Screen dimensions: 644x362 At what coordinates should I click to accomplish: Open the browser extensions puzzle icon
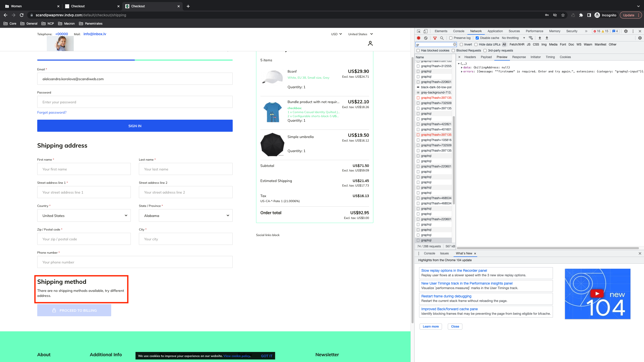581,15
